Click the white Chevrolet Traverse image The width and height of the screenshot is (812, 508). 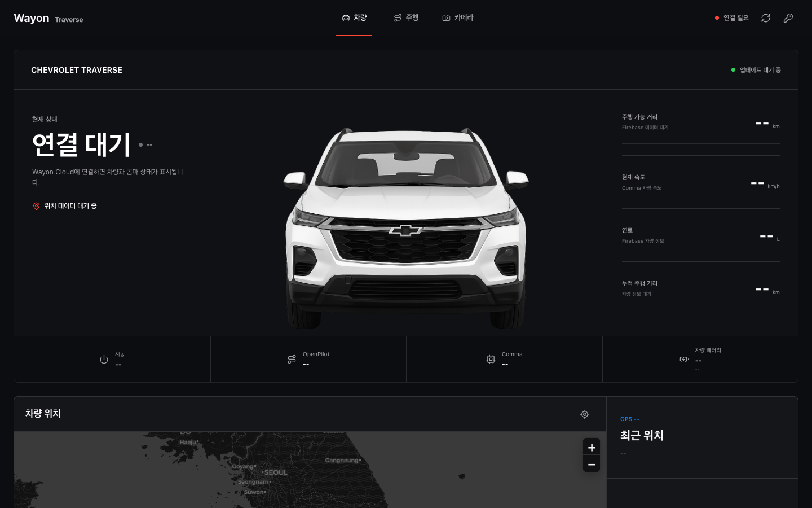tap(406, 228)
